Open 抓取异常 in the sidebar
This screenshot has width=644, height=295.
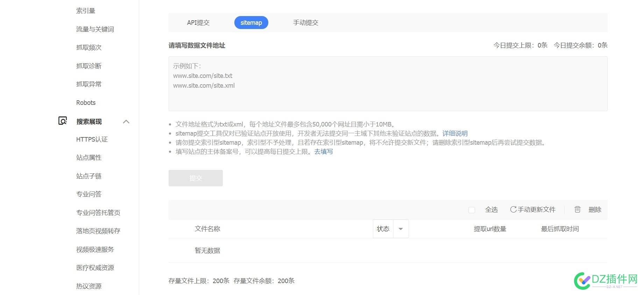pos(89,84)
